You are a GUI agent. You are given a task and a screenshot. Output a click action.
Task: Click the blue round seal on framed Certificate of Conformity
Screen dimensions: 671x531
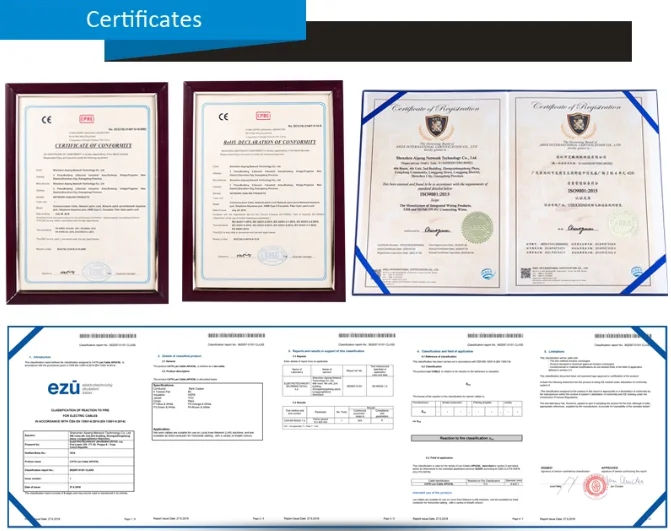pos(95,272)
